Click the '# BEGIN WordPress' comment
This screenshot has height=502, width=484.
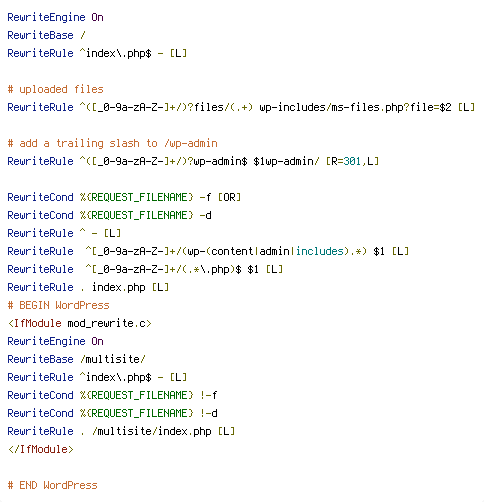pyautogui.click(x=58, y=305)
